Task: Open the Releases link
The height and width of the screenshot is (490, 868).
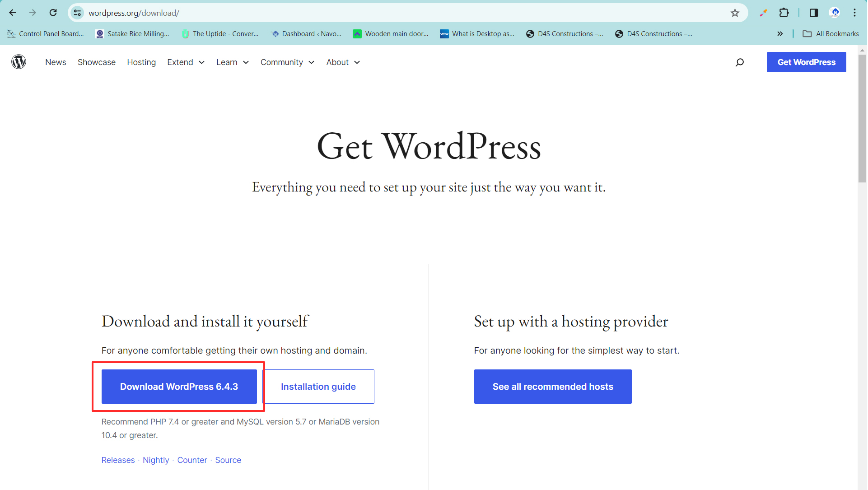Action: click(x=118, y=460)
